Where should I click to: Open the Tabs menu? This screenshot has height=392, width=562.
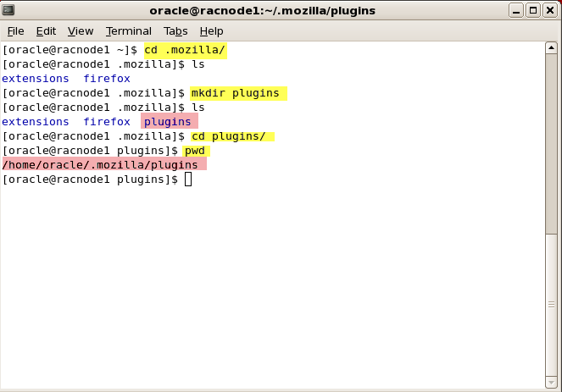point(175,30)
